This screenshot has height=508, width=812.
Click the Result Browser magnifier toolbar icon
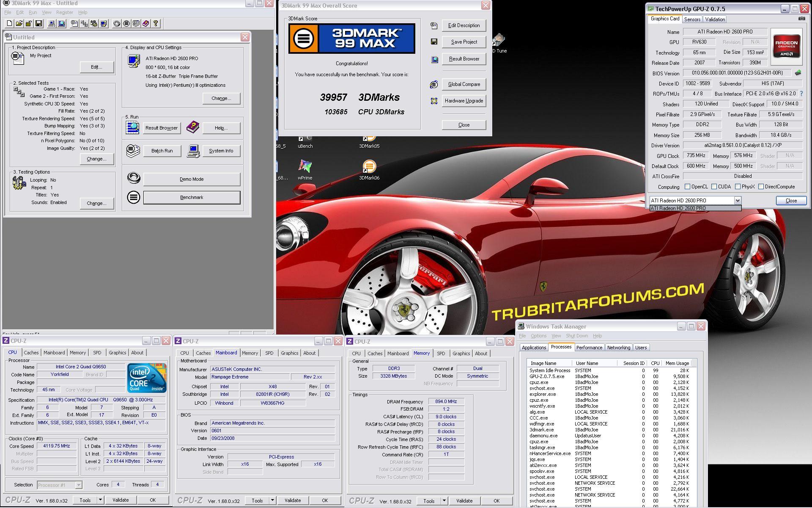(61, 24)
